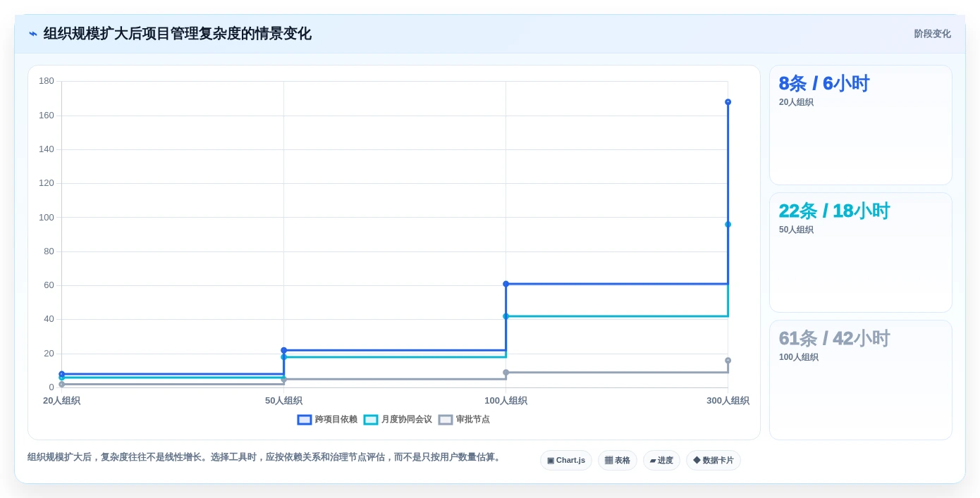Screen dimensions: 980x498
Task: Toggle the 跨项目依赖 legend item
Action: [327, 419]
